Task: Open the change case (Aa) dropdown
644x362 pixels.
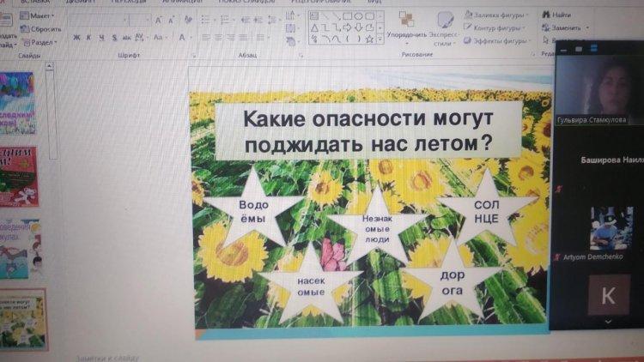Action: 160,38
